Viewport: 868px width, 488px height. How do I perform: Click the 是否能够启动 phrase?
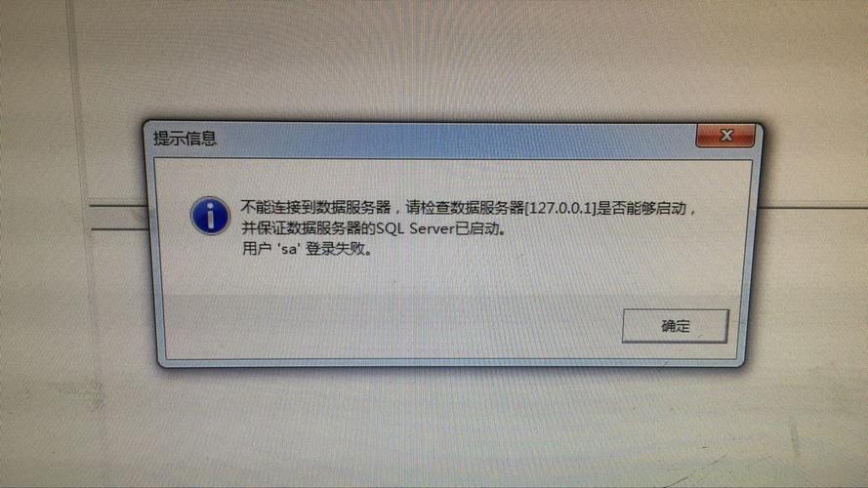[641, 209]
